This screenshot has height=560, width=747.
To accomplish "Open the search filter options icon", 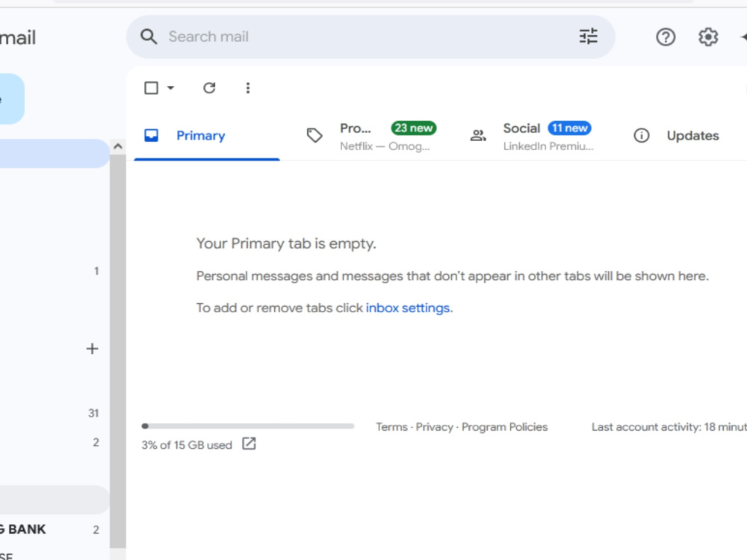I will tap(589, 36).
